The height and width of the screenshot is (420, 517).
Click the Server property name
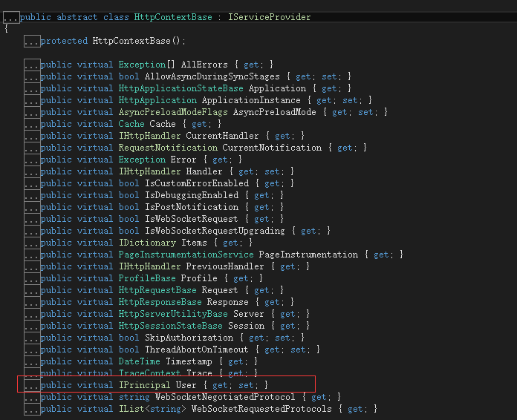point(249,314)
